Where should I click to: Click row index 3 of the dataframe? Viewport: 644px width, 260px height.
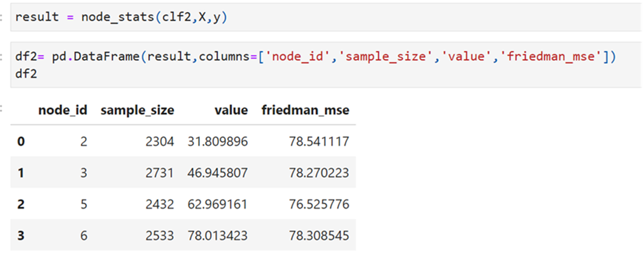pos(21,235)
